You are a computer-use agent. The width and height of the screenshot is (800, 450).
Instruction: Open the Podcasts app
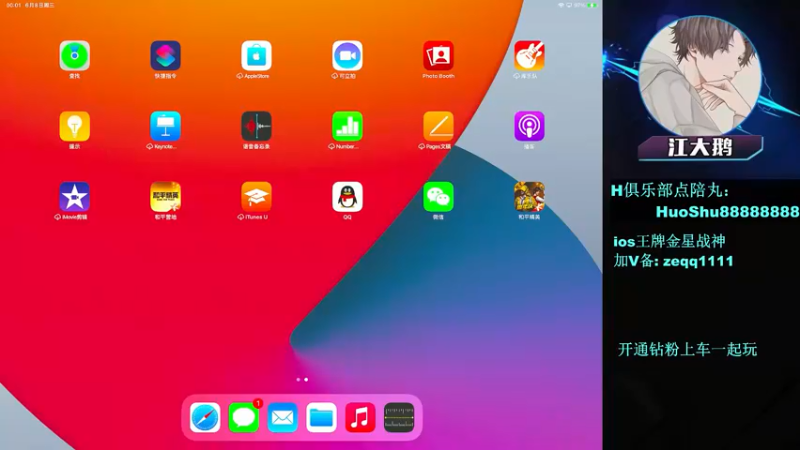(529, 126)
